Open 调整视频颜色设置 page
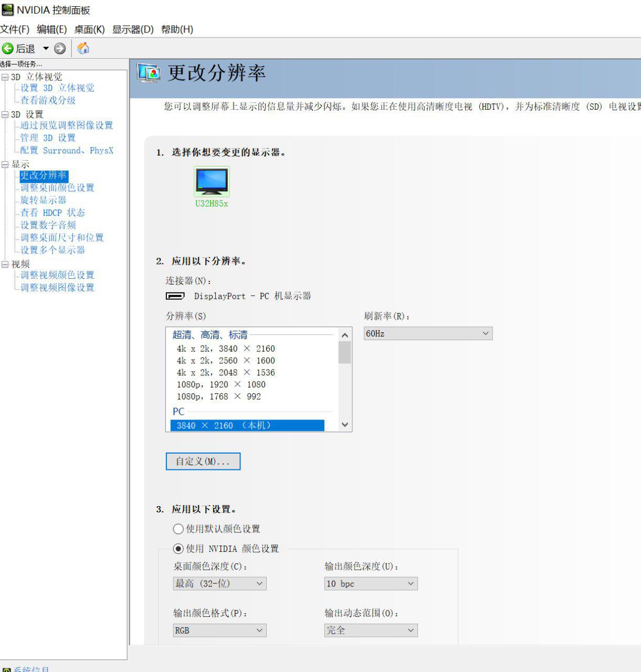This screenshot has width=641, height=672. point(57,275)
